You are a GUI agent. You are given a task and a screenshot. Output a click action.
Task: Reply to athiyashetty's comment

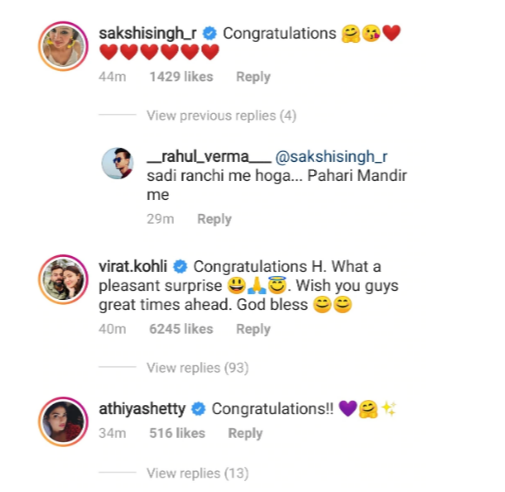[245, 433]
